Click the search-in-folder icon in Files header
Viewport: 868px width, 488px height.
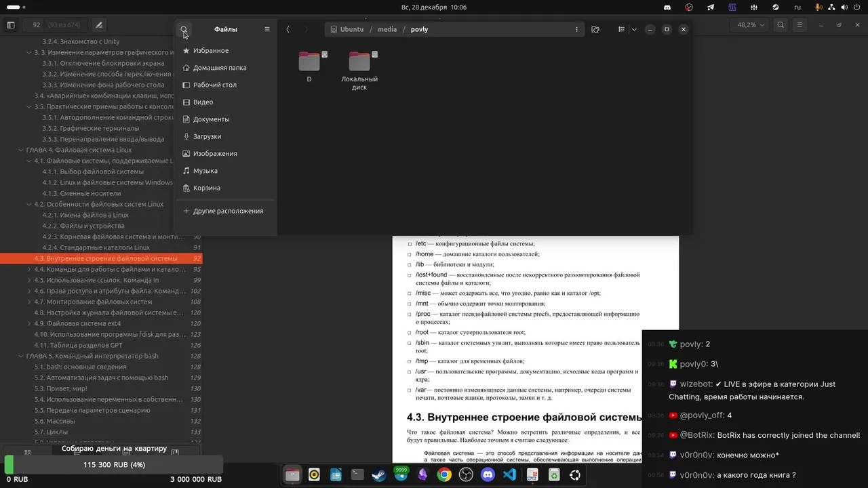coord(595,29)
